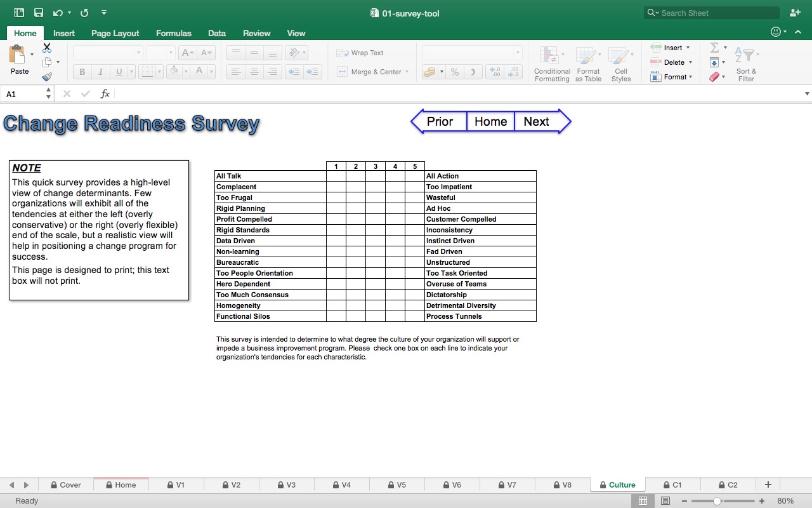Screen dimensions: 812x508
Task: Click the Format as Table icon
Action: [x=587, y=62]
